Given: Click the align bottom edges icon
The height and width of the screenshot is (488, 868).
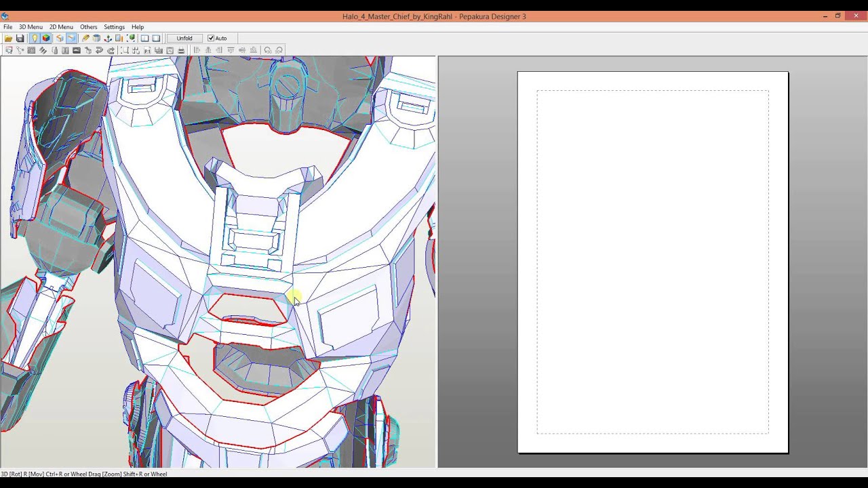Looking at the screenshot, I should (253, 50).
